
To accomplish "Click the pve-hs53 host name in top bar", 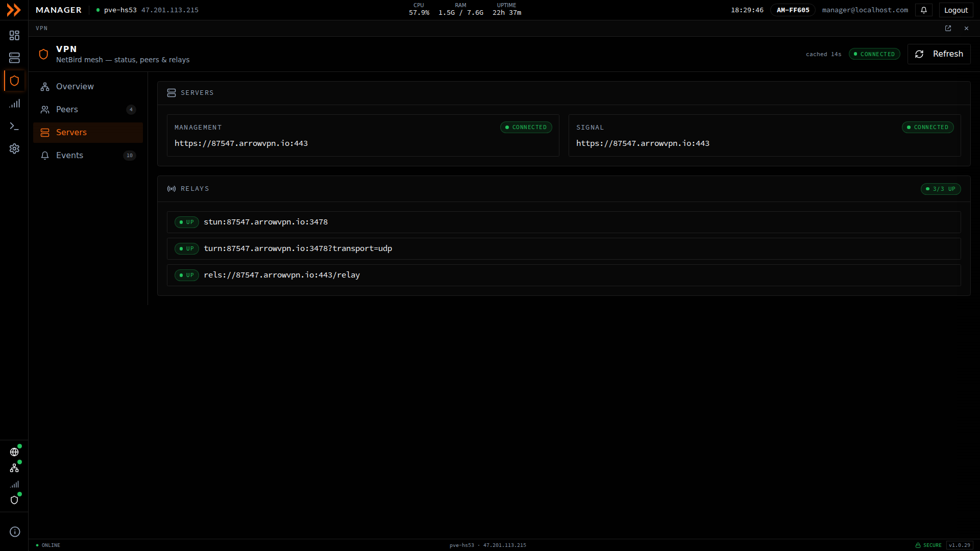I will coord(120,10).
